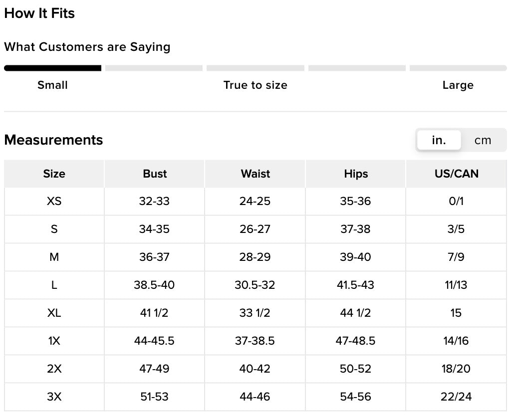
Task: Click the hips value '50-52' for size 2X
Action: click(356, 369)
